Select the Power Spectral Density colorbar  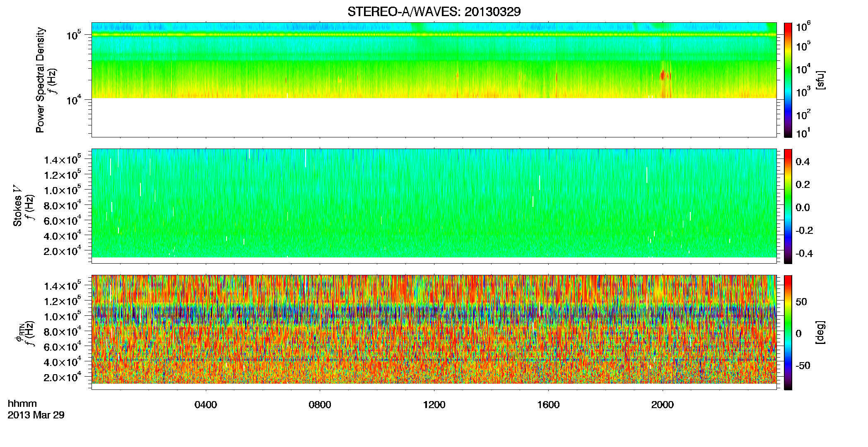(x=788, y=80)
